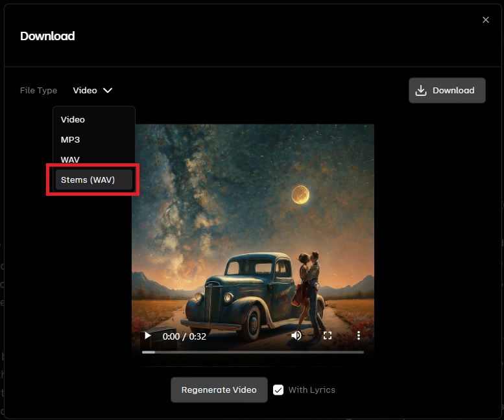Image resolution: width=504 pixels, height=420 pixels.
Task: Click the 0:00 / 0:32 time display
Action: [x=184, y=336]
